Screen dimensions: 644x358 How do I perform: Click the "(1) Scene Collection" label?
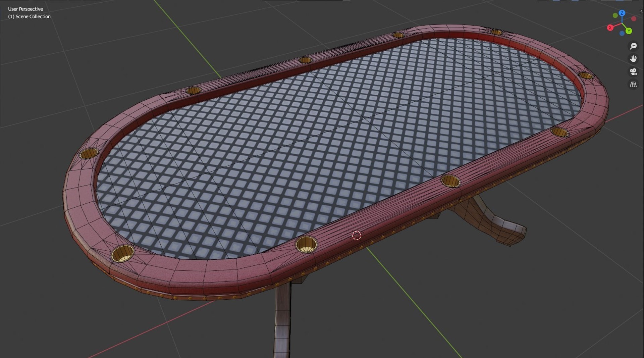tap(30, 16)
